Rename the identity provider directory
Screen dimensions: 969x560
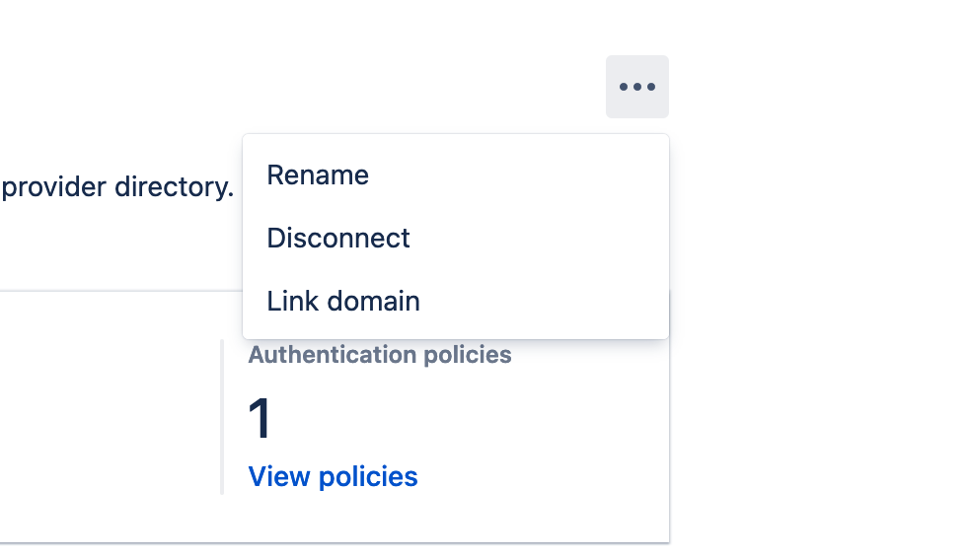coord(318,175)
